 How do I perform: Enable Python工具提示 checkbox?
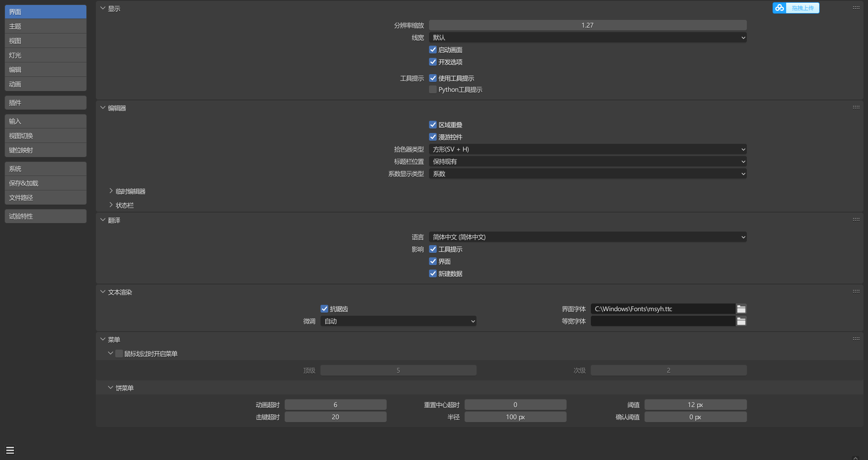[433, 90]
